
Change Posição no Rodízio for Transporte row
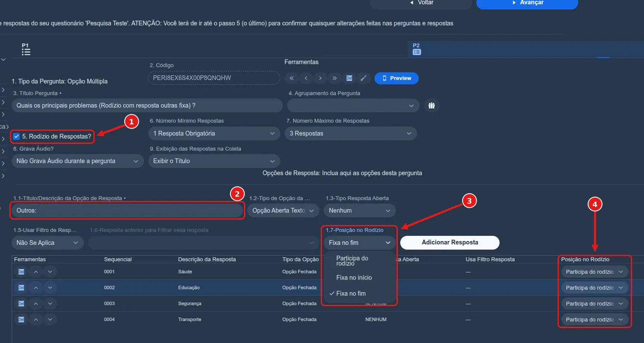595,320
